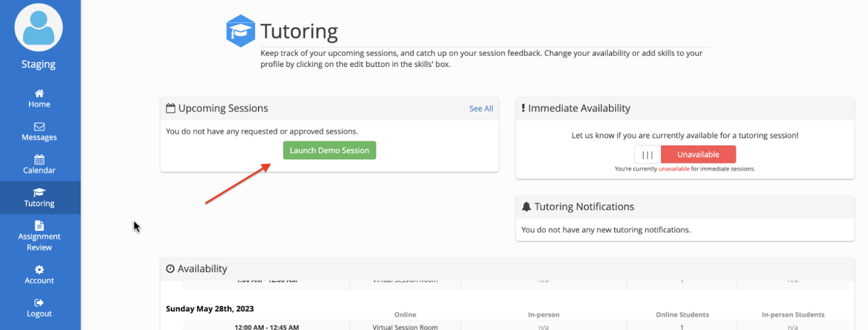Click the Immediate Availability panel title
868x330 pixels.
tap(579, 108)
